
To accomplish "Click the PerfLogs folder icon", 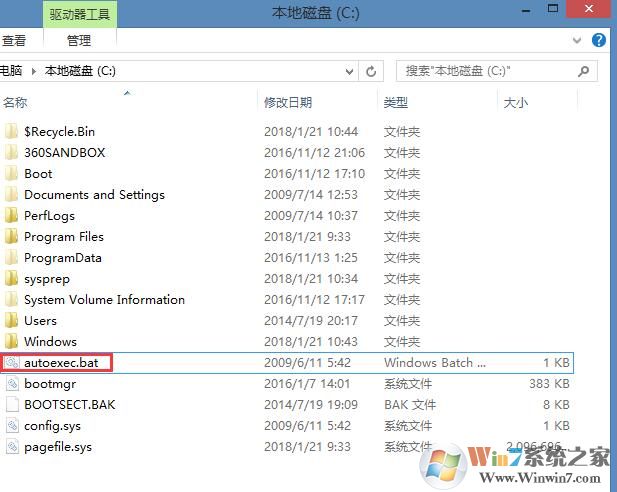I will click(x=11, y=216).
